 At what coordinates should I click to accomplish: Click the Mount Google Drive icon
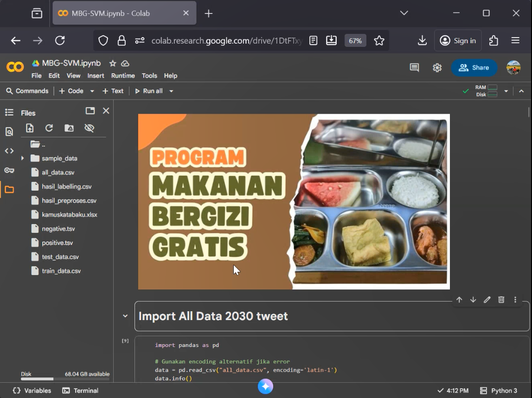pyautogui.click(x=69, y=128)
